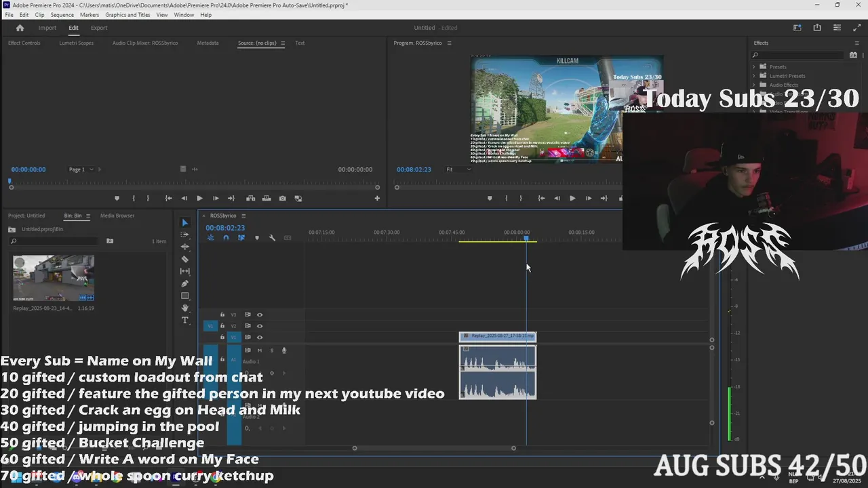The height and width of the screenshot is (488, 868).
Task: Click voice-over record microphone on A1
Action: coord(284,350)
